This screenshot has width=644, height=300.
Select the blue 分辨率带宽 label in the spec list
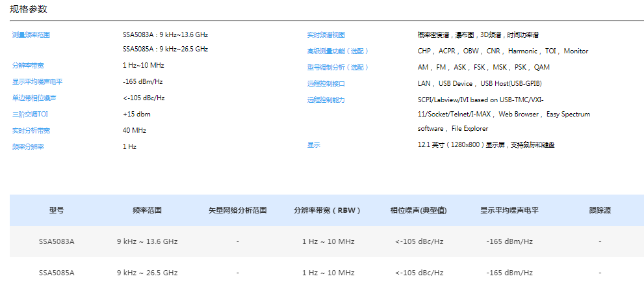[28, 66]
